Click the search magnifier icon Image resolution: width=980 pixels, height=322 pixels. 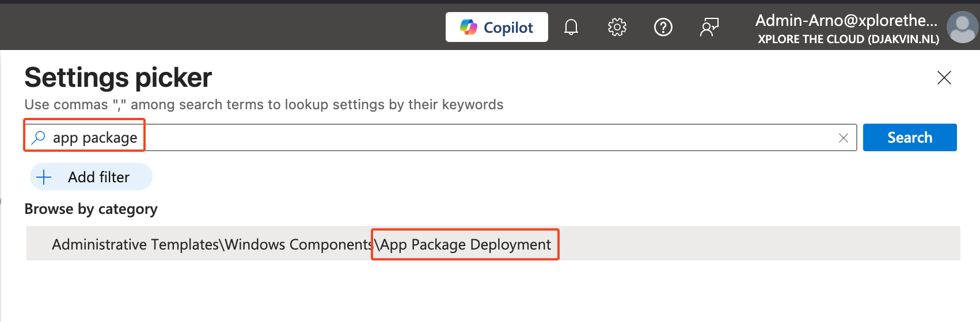(x=39, y=137)
